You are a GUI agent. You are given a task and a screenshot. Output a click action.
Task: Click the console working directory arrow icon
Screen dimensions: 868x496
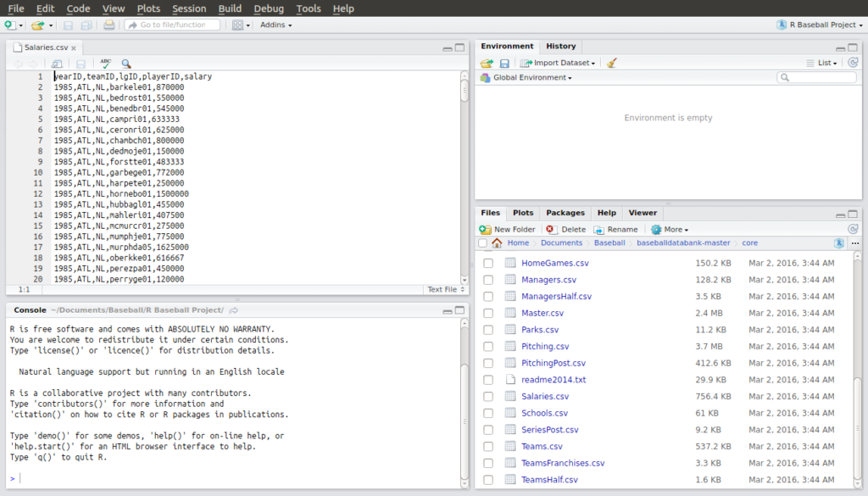tap(234, 310)
